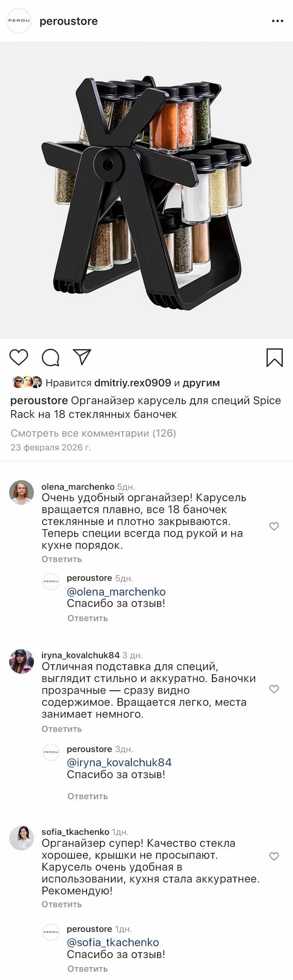Reply to sofia_tkachenko's comment
This screenshot has height=980, width=293.
62,904
